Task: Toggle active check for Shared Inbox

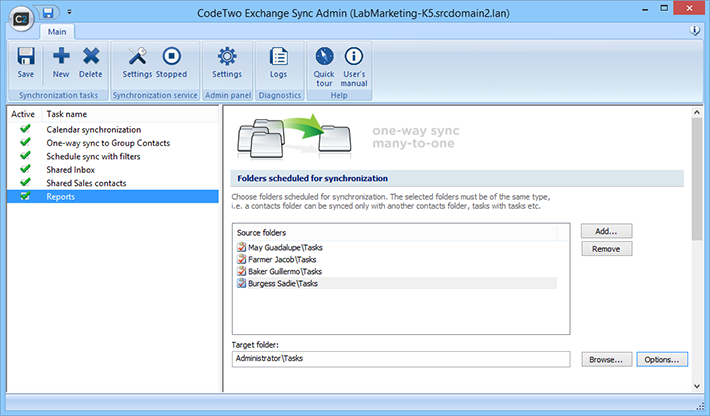Action: click(25, 169)
